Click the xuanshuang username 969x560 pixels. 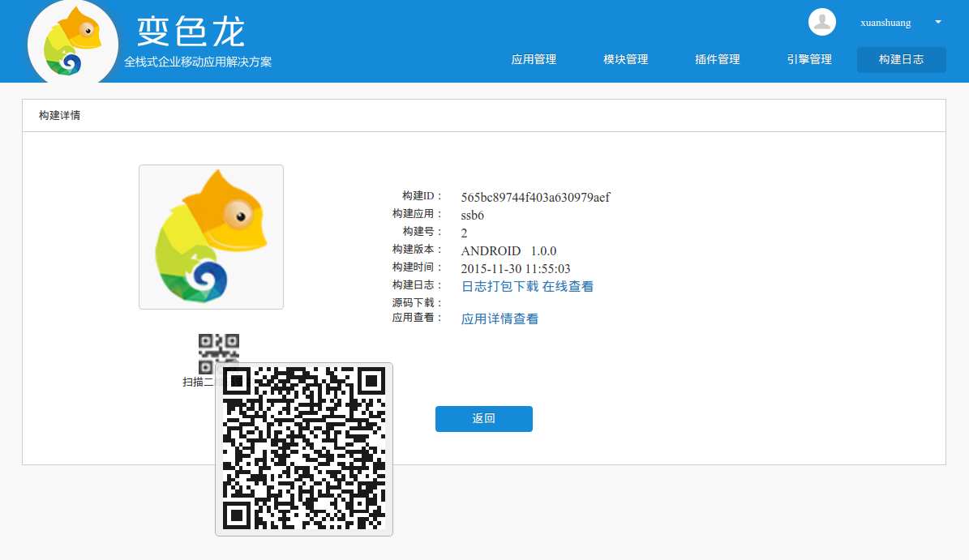885,23
